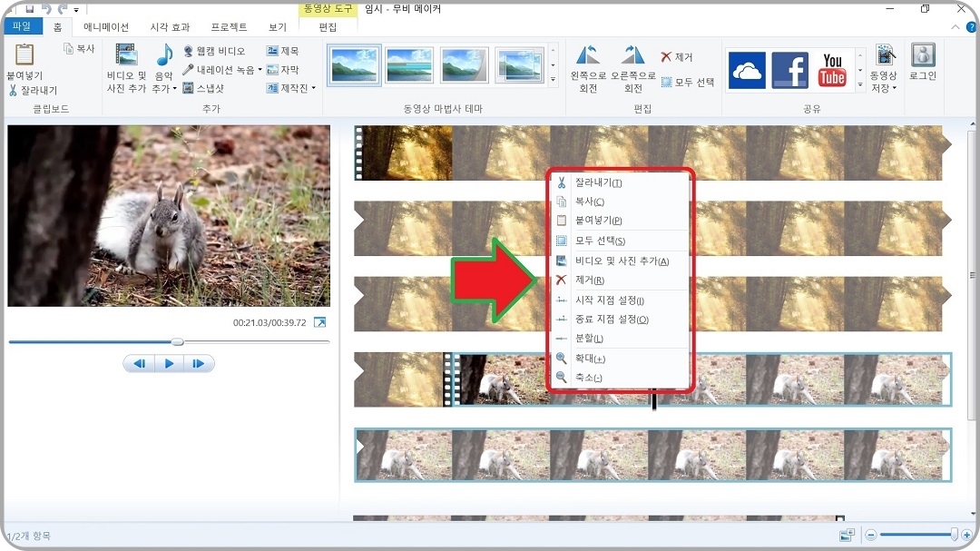This screenshot has height=551, width=980.
Task: Switch to the 보기 tab
Action: click(x=277, y=27)
